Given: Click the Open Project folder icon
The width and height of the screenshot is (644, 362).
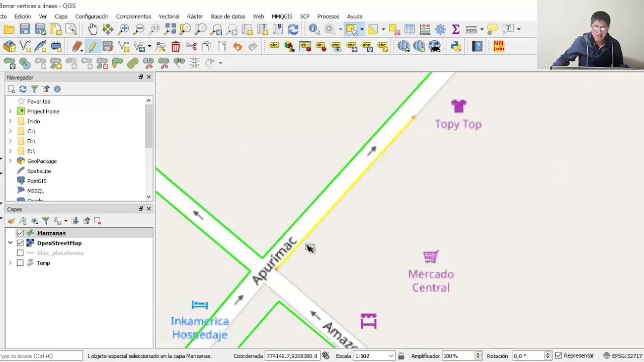Looking at the screenshot, I should tap(9, 29).
